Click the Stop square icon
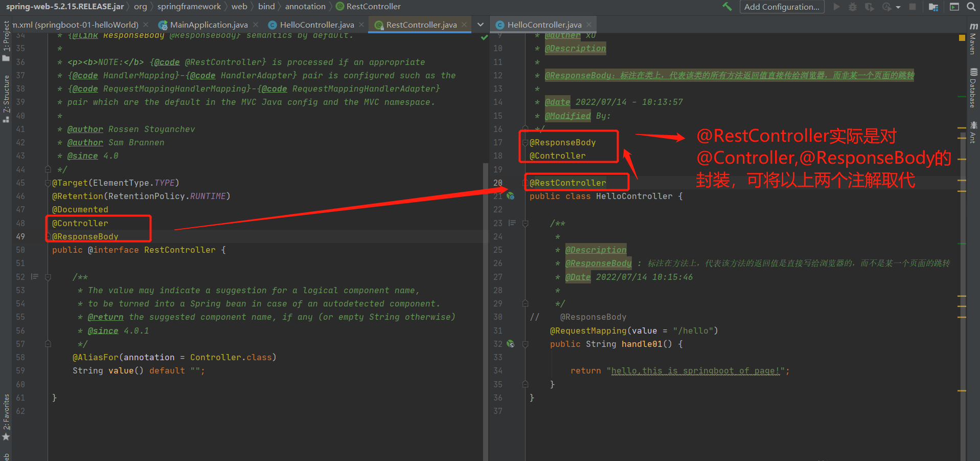 tap(913, 7)
